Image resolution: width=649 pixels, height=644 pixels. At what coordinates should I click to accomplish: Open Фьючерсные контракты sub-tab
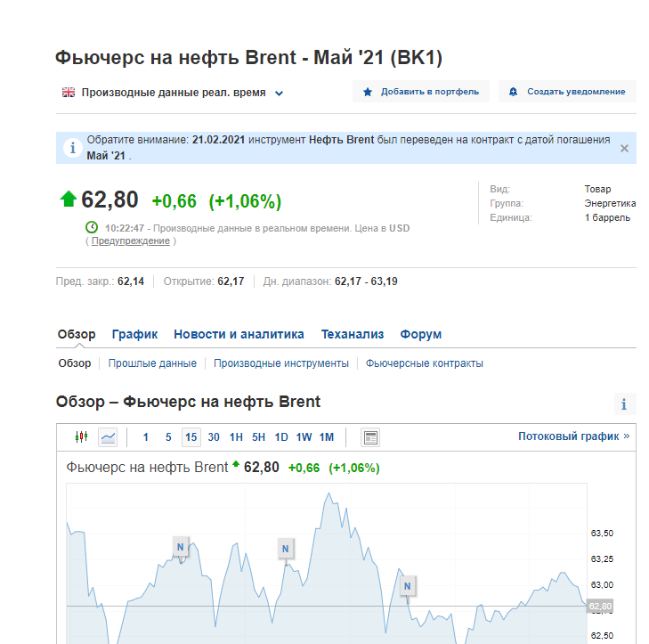(425, 363)
